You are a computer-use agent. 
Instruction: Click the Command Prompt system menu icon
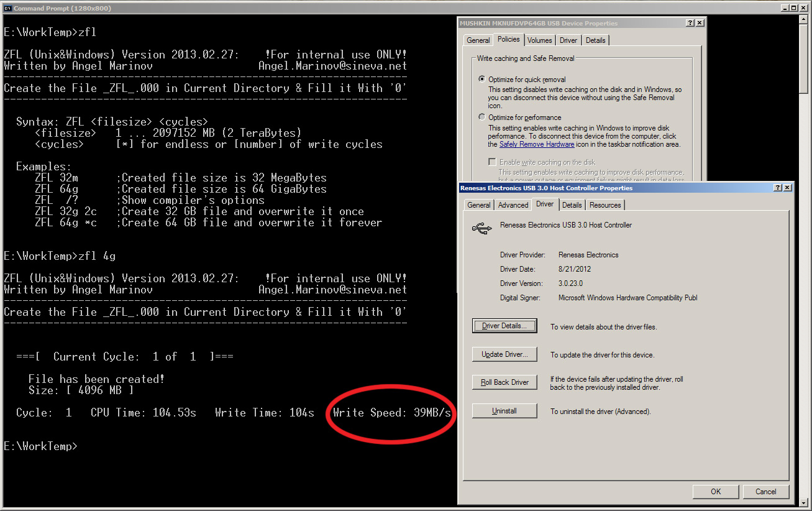click(7, 8)
